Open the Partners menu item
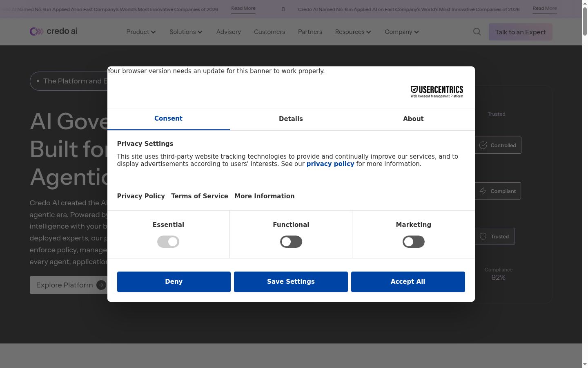This screenshot has width=588, height=368. [x=310, y=32]
